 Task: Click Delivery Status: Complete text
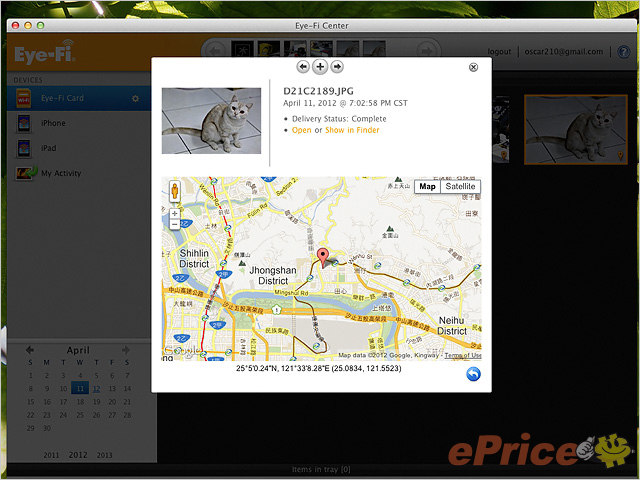(339, 119)
